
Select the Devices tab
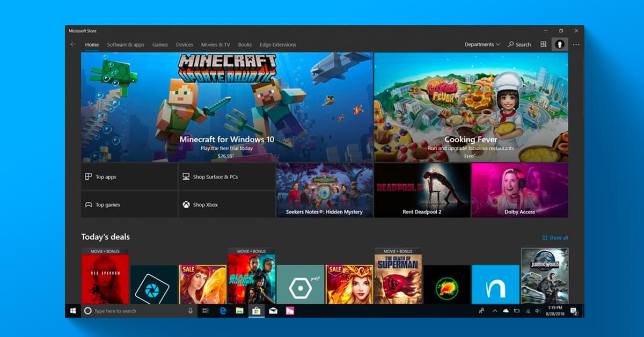point(185,45)
